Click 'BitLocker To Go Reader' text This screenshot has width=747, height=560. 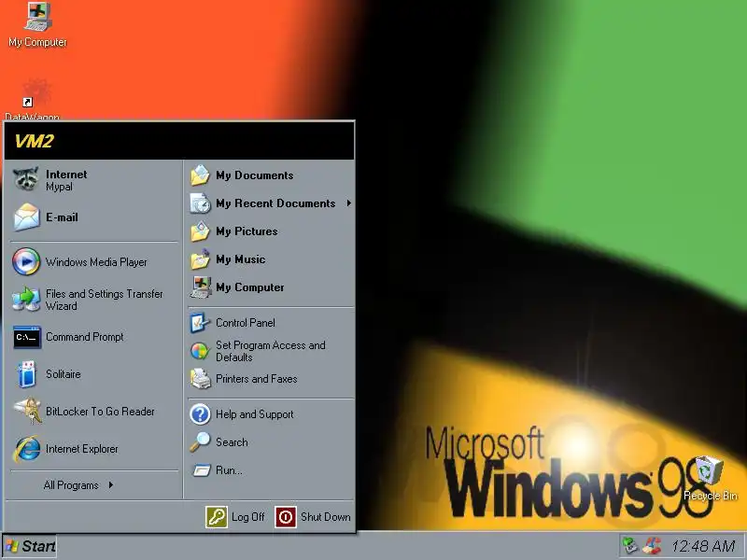pyautogui.click(x=100, y=412)
